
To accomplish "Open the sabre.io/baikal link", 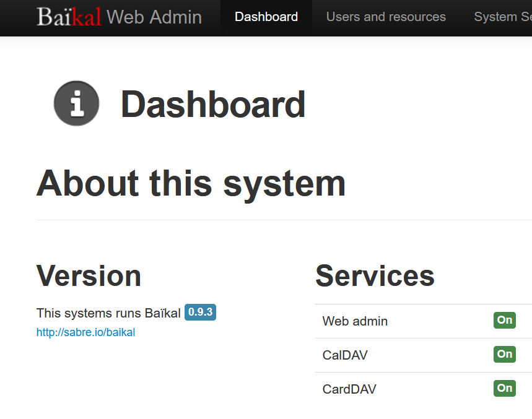I will click(85, 332).
